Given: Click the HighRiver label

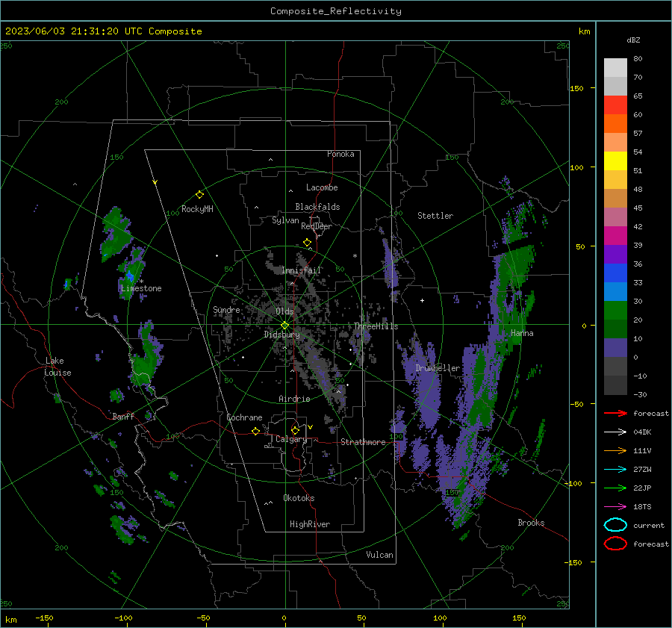Looking at the screenshot, I should pos(310,524).
